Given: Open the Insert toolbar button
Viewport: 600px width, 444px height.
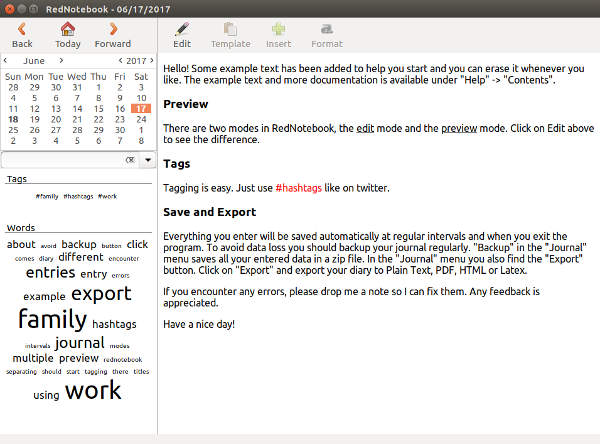Looking at the screenshot, I should [x=278, y=35].
